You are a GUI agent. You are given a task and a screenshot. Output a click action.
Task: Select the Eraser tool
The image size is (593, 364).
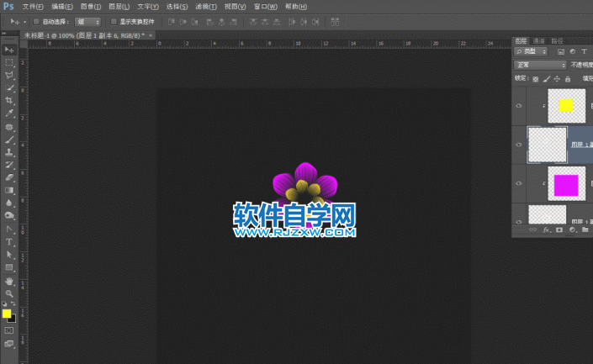(x=9, y=177)
